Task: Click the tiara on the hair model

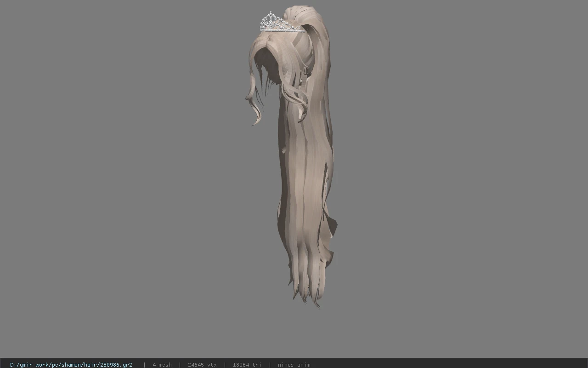Action: click(281, 22)
